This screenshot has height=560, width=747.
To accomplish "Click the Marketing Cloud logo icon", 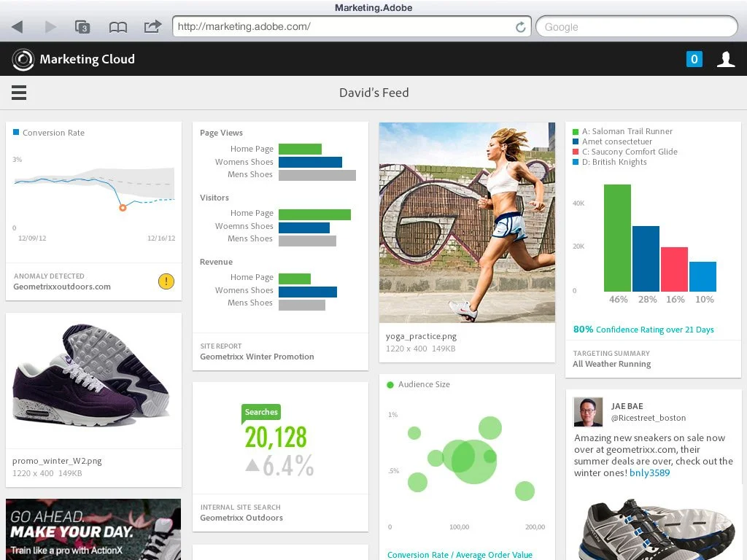I will click(23, 60).
